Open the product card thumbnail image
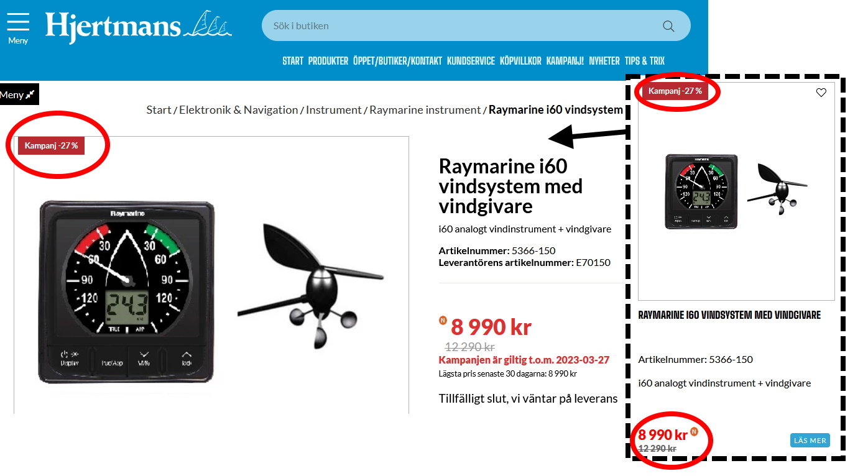Viewport: 868px width, 476px height. click(736, 191)
